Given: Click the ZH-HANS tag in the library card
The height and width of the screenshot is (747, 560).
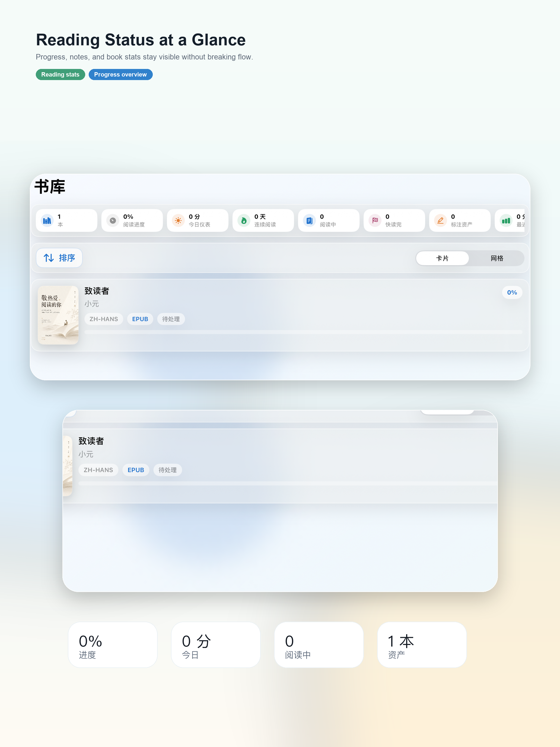Looking at the screenshot, I should tap(104, 319).
